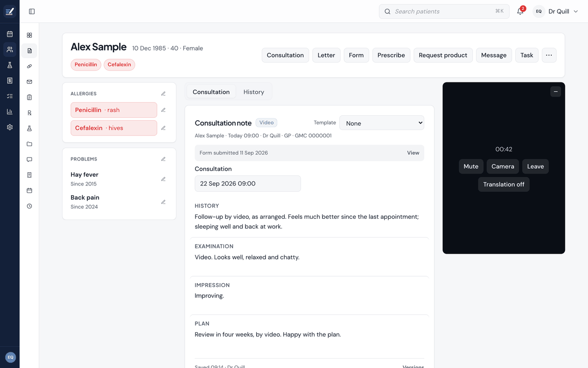
Task: Click the Search patients field
Action: coord(444,11)
